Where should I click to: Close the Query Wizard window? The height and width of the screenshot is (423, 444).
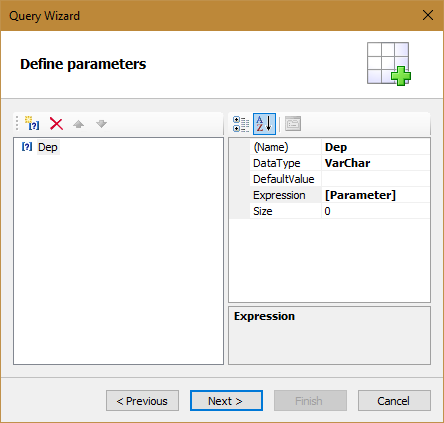point(428,15)
